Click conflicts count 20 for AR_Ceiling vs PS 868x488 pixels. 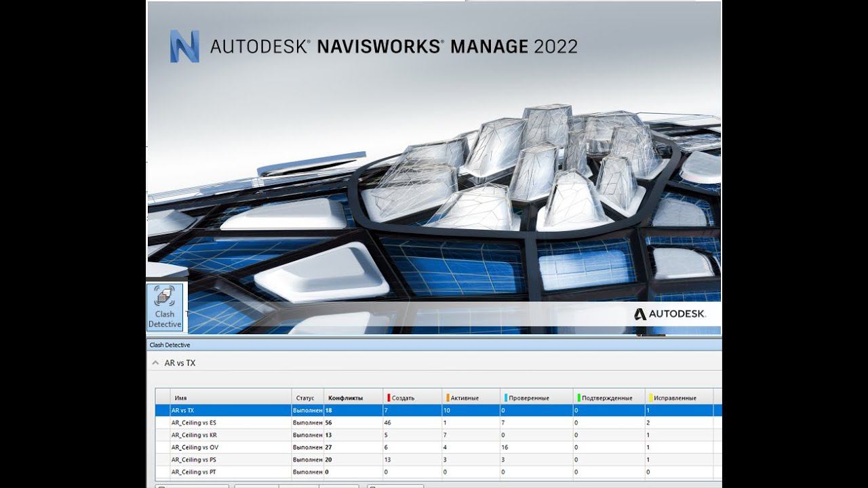tap(329, 460)
